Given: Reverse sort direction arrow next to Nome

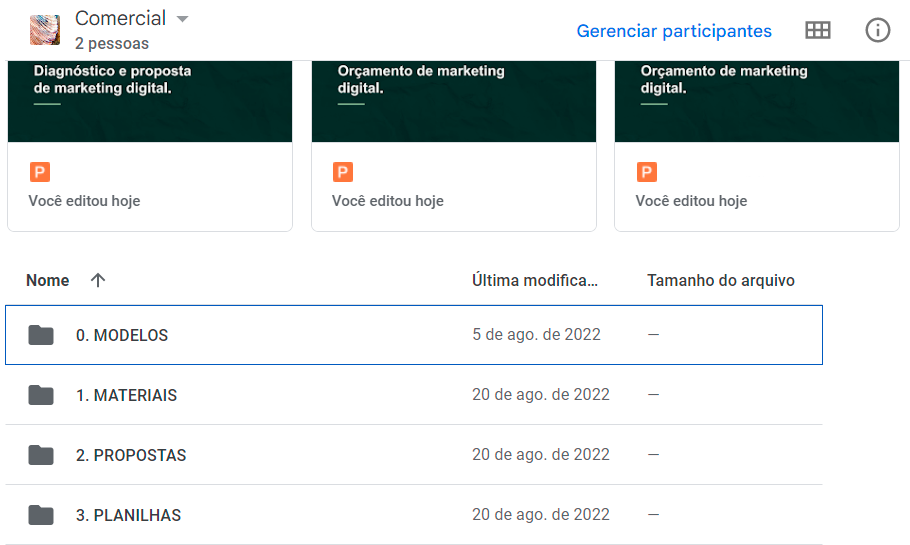Looking at the screenshot, I should tap(98, 280).
